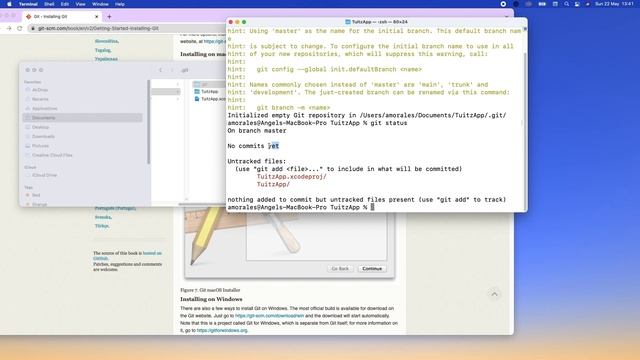640x360 pixels.
Task: Open the Help menu
Action: 120,4
